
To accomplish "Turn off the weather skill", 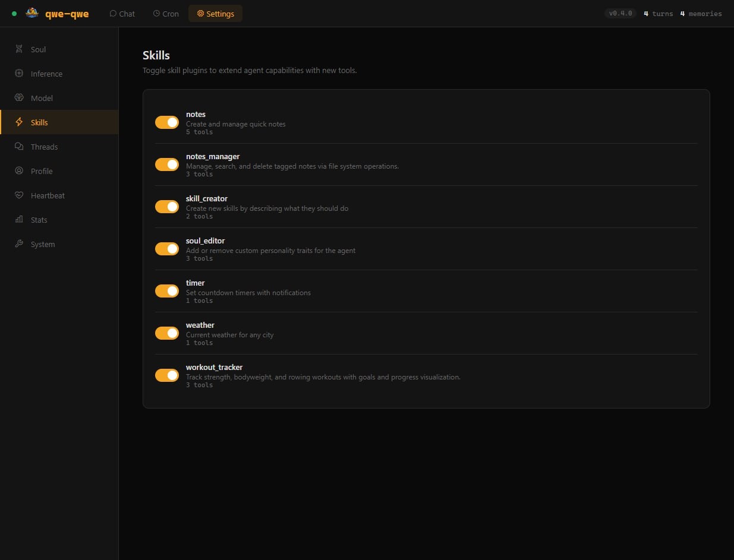I will [166, 333].
